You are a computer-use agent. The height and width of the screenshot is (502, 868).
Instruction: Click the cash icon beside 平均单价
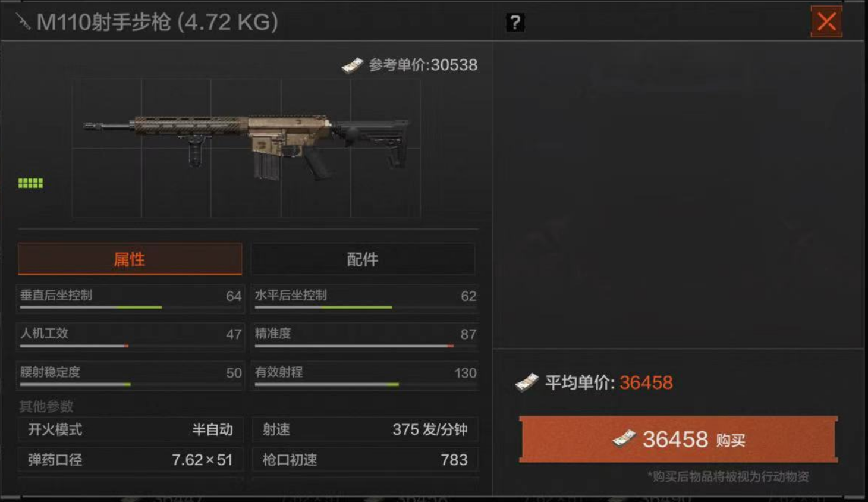[x=526, y=382]
